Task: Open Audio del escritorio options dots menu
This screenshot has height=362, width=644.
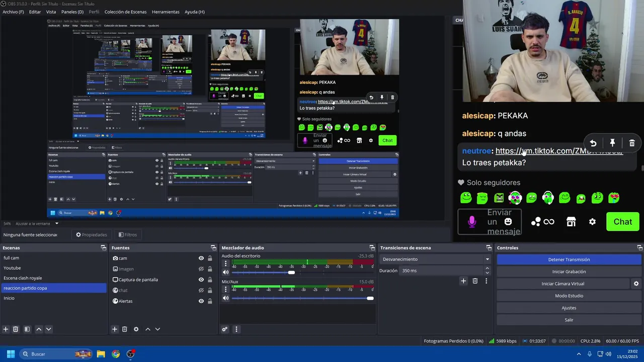Action: [225, 263]
